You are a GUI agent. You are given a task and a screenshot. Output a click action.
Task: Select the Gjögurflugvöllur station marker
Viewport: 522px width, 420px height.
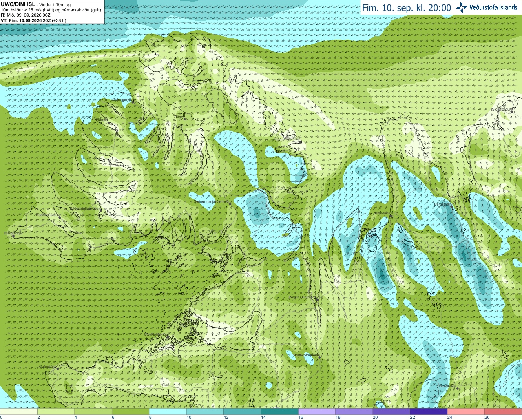[300, 142]
